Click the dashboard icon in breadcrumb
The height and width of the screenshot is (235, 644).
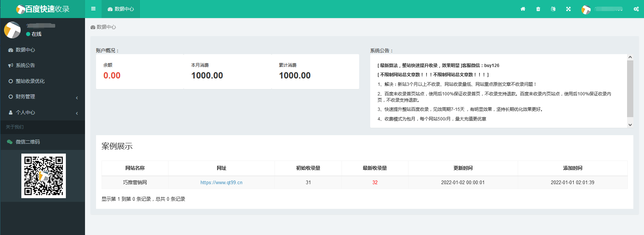(93, 27)
